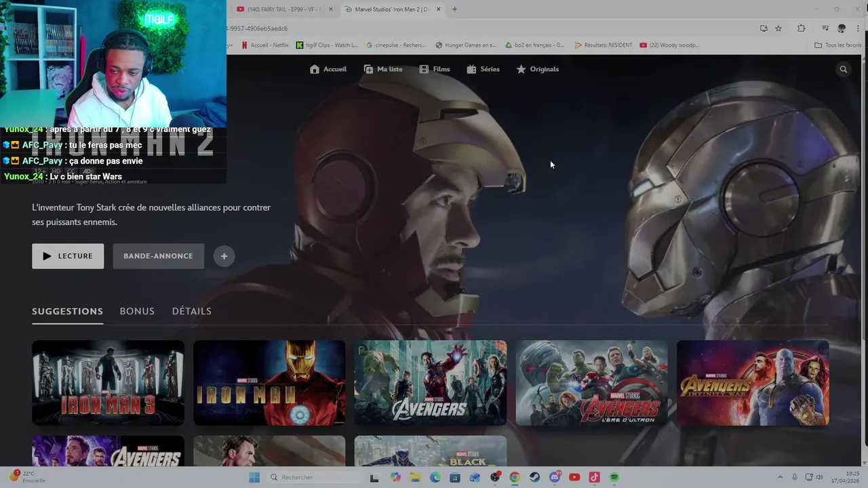Open YouTube app in taskbar
The height and width of the screenshot is (488, 868).
click(574, 477)
